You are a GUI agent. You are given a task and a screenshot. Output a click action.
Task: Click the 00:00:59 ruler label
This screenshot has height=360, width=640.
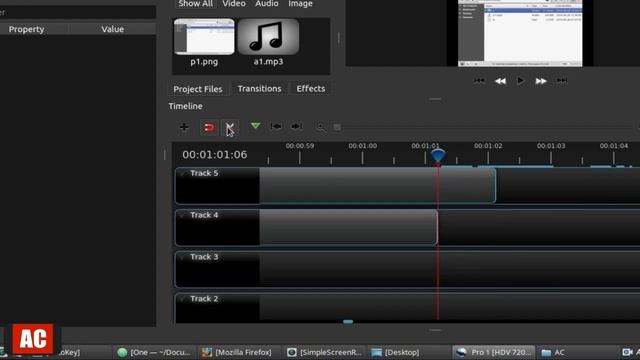click(x=300, y=146)
